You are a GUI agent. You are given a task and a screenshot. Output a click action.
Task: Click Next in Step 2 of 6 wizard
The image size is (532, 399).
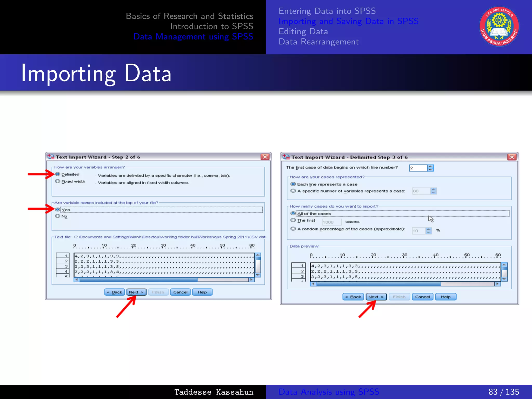136,292
